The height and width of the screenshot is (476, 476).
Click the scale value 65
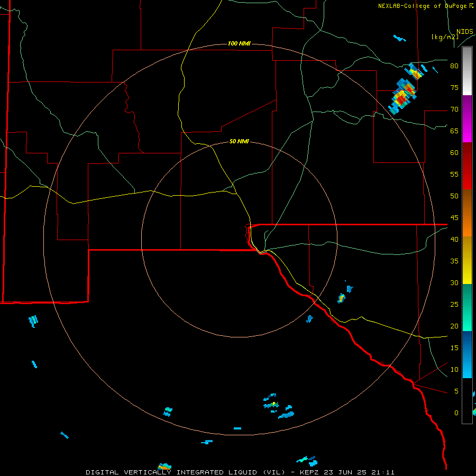click(454, 131)
